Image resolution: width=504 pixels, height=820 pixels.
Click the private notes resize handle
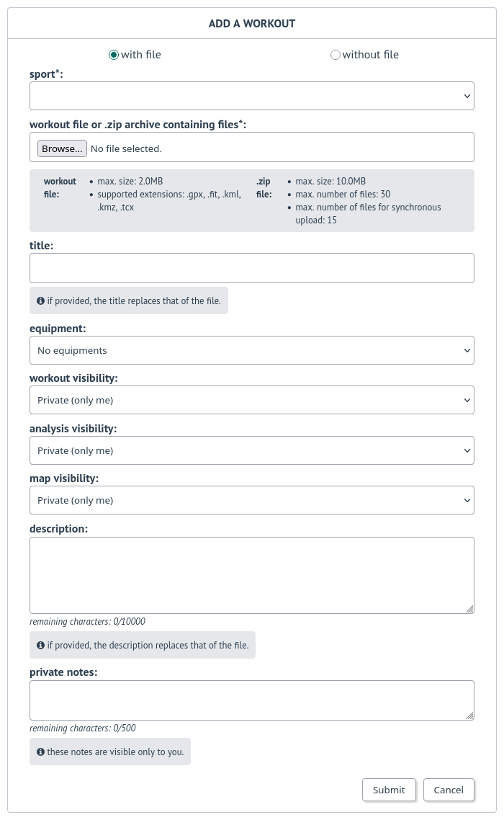click(x=470, y=716)
